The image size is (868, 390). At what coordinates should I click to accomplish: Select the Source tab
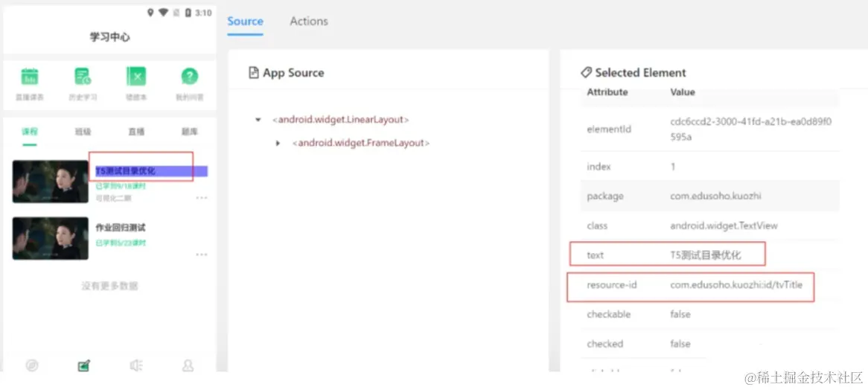coord(245,21)
